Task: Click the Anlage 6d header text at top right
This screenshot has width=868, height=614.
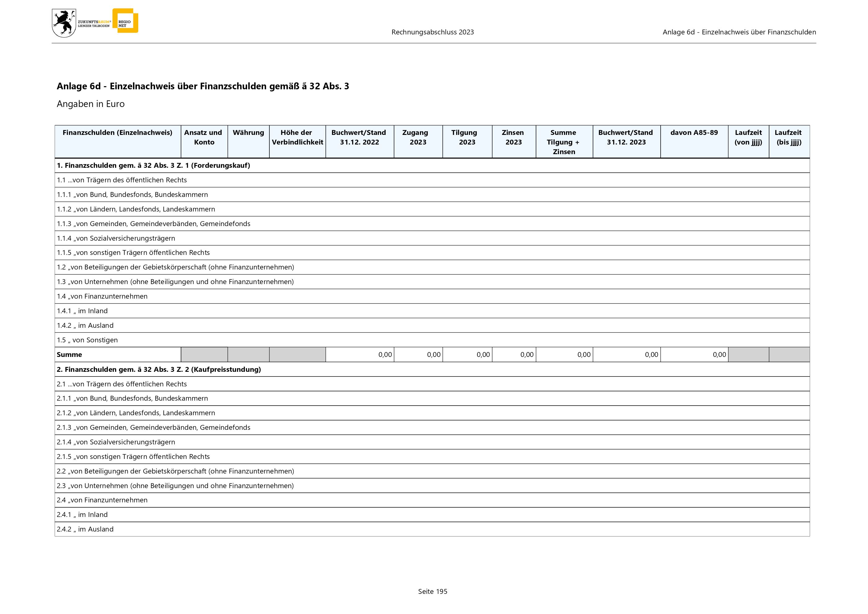Action: click(x=739, y=32)
